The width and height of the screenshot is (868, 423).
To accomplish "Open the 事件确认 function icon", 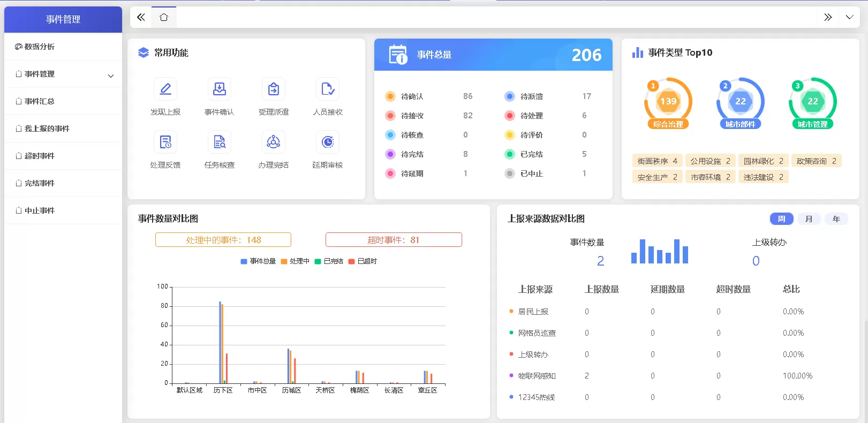I will (220, 89).
